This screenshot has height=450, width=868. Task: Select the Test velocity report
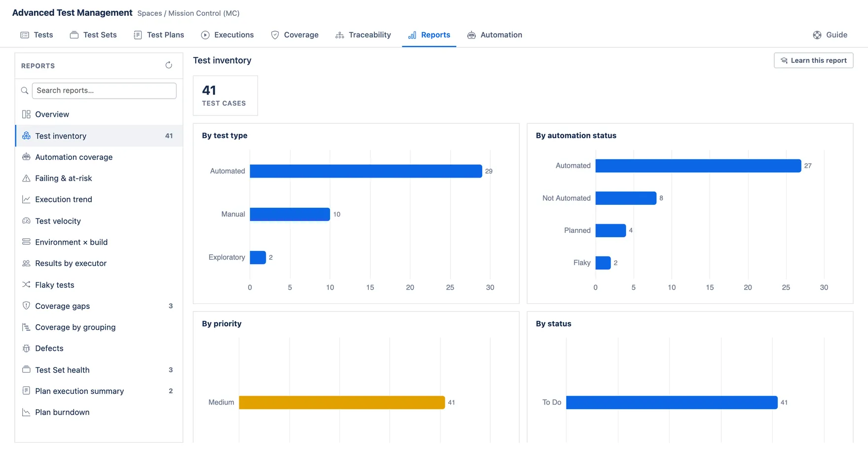coord(99,221)
